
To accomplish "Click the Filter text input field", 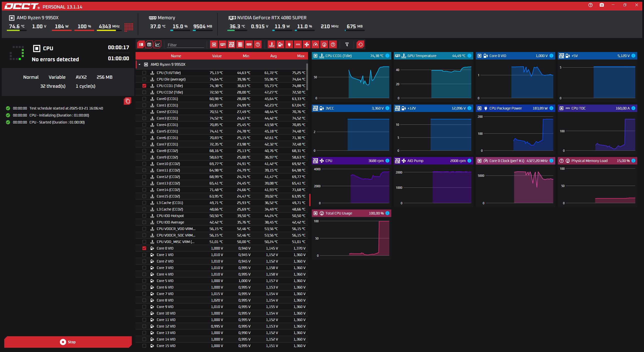I will (x=185, y=45).
